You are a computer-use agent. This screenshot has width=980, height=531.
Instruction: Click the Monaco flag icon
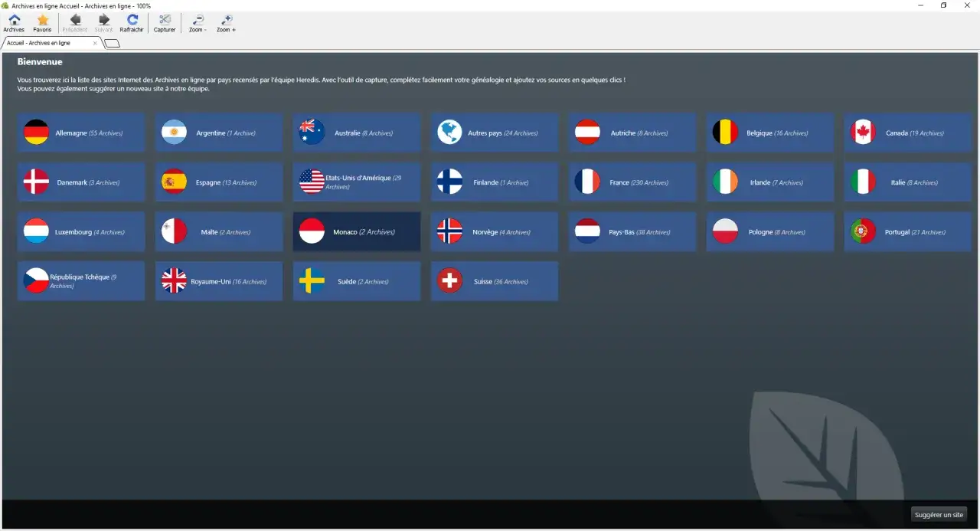(312, 231)
